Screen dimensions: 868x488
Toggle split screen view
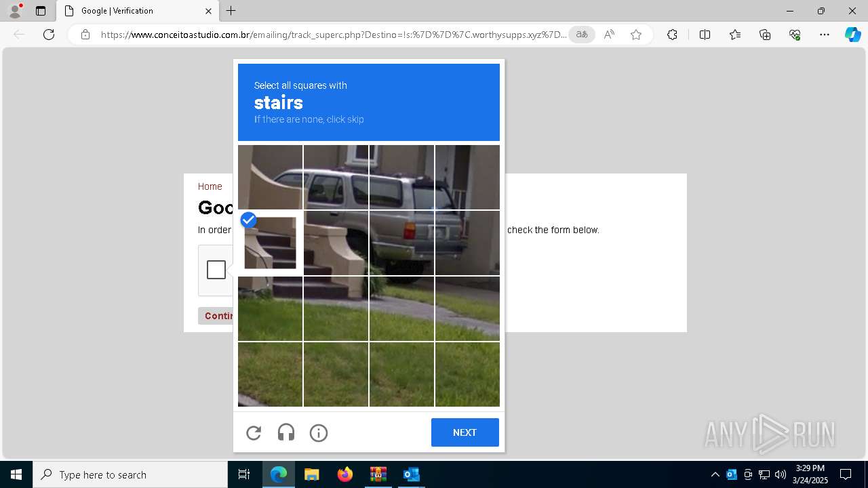point(705,35)
